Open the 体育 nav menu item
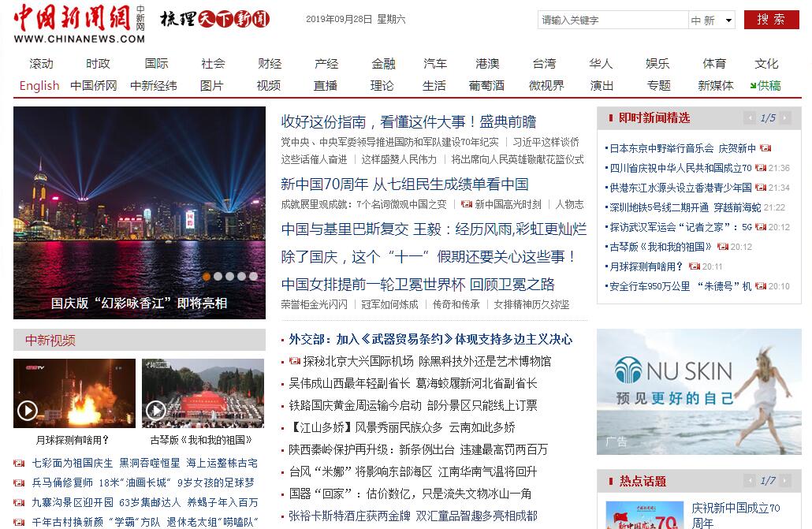 coord(714,64)
